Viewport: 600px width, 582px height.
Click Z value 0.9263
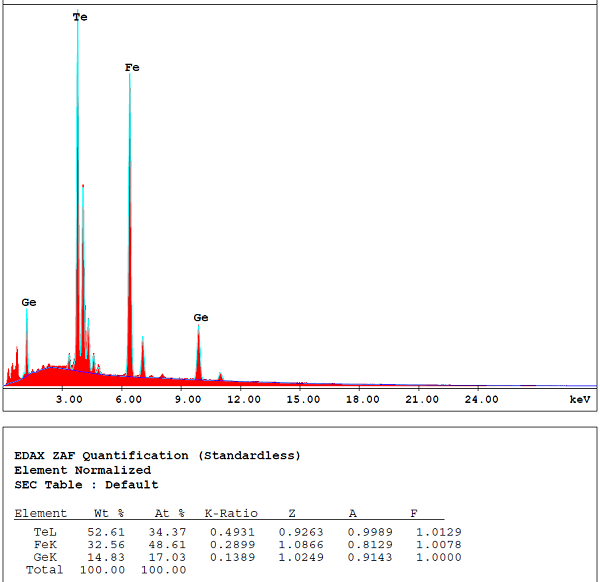(x=301, y=532)
